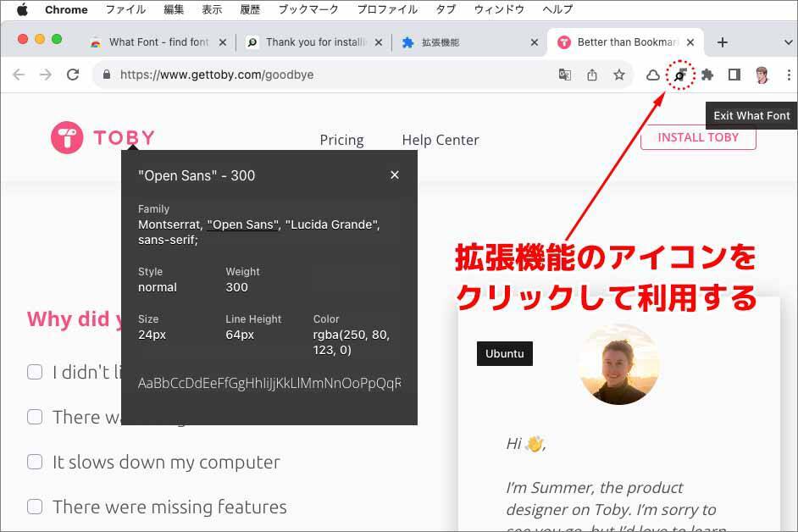
Task: Close the What Font tab
Action: [x=223, y=42]
